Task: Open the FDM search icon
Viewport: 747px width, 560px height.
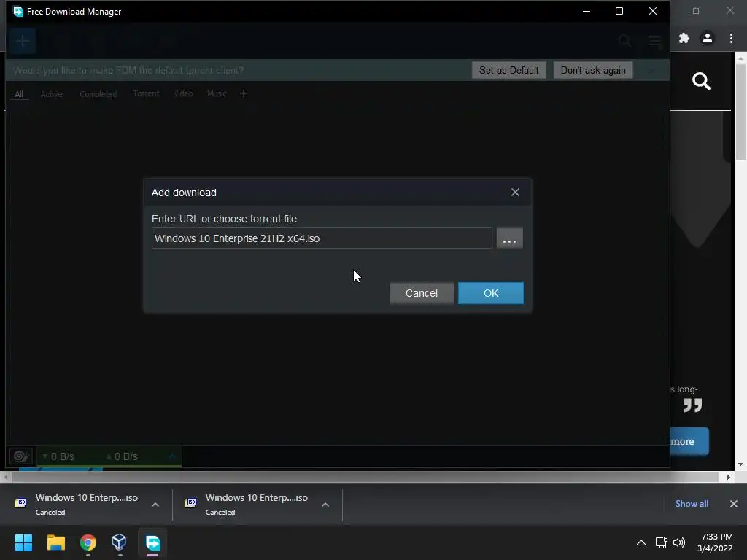Action: tap(625, 41)
